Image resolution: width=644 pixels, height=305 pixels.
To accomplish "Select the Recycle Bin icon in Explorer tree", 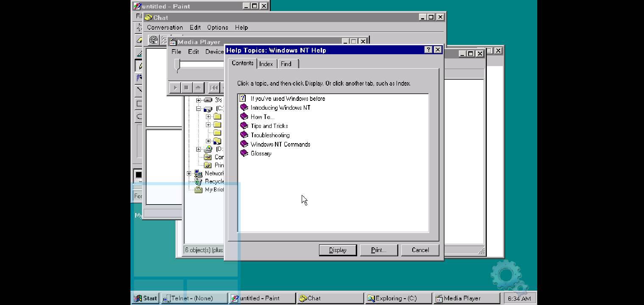I will 198,181.
